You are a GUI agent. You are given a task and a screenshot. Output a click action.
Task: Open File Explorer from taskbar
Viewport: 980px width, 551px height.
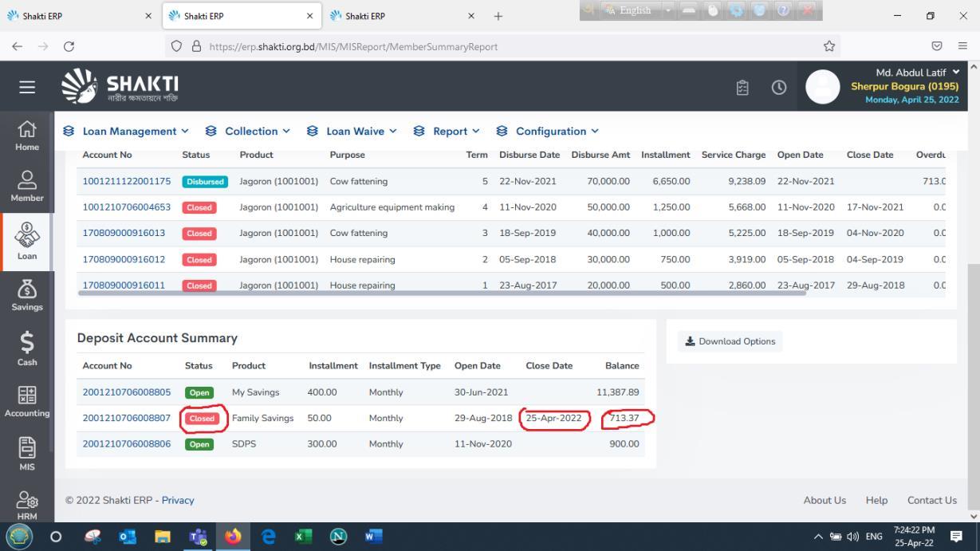pos(163,537)
